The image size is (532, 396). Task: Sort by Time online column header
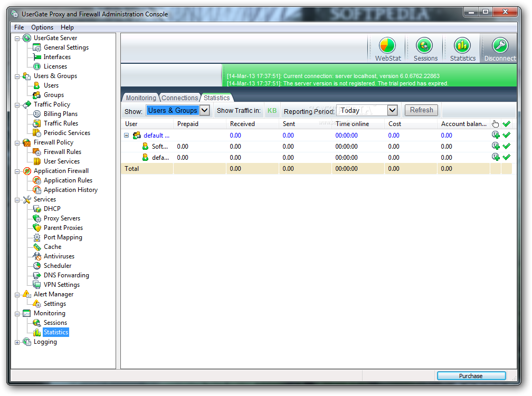click(x=358, y=124)
